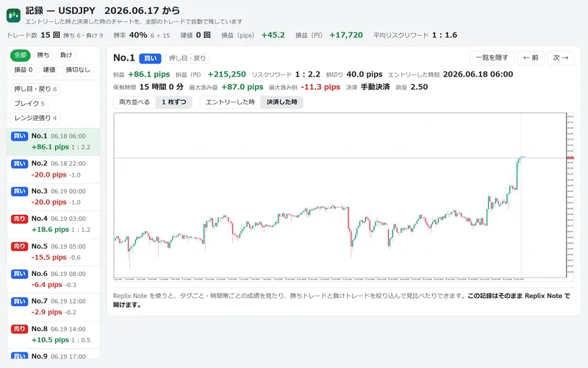Click the 買い badge on No.6 row

click(x=20, y=274)
